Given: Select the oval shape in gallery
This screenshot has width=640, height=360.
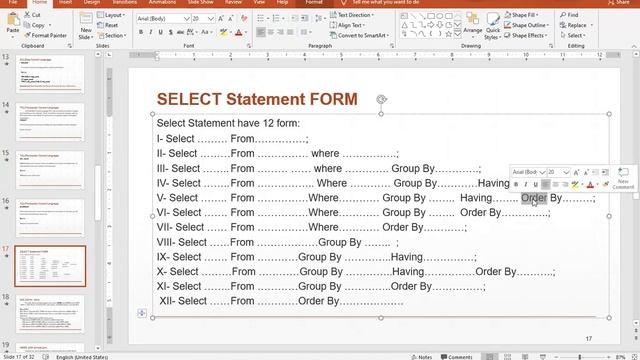Looking at the screenshot, I should click(x=440, y=16).
